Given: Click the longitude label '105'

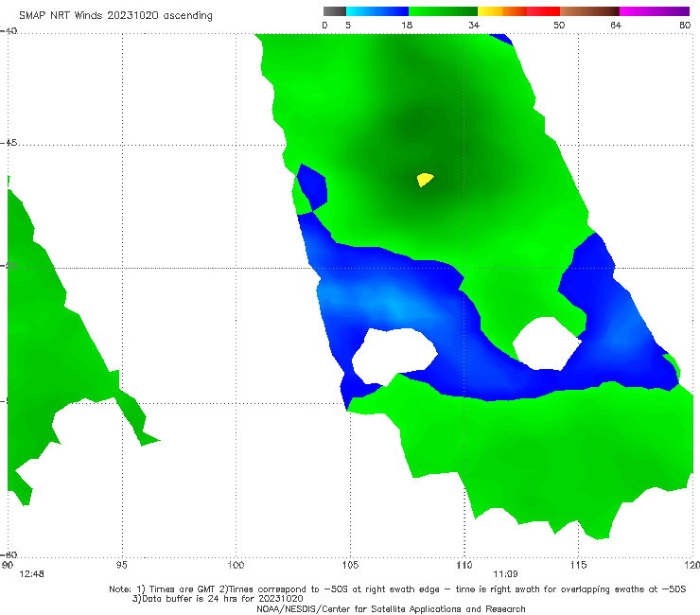Looking at the screenshot, I should click(350, 565).
